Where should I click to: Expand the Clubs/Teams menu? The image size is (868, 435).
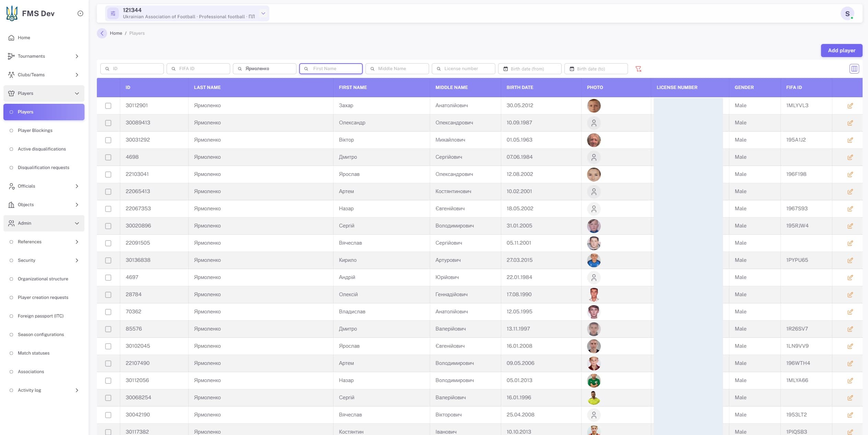(x=44, y=75)
